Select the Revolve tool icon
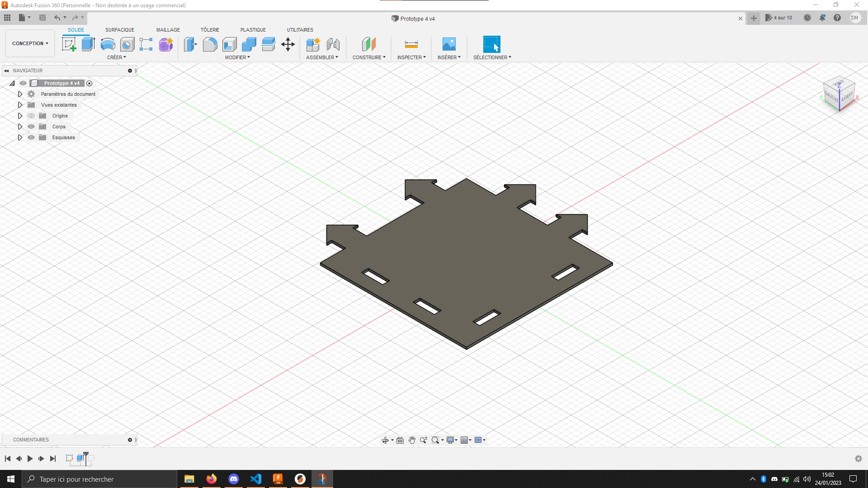Image resolution: width=868 pixels, height=488 pixels. pos(108,44)
